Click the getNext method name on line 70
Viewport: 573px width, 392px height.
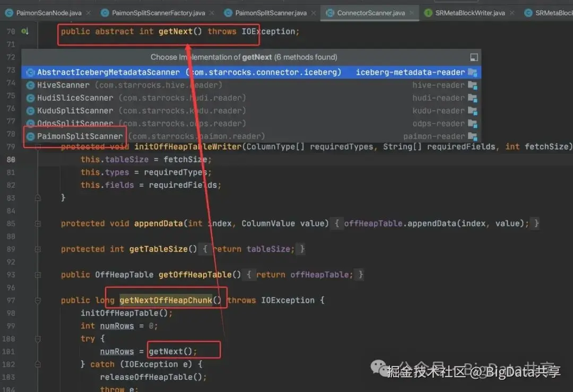click(176, 31)
